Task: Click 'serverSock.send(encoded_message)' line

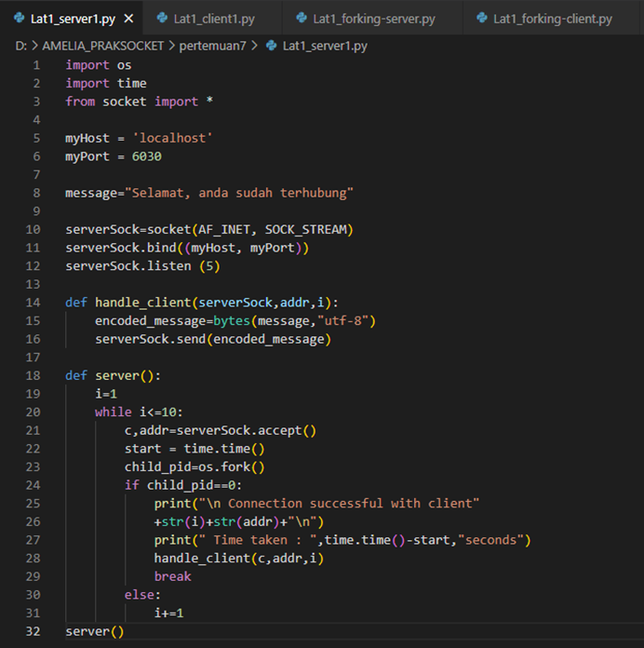Action: (213, 339)
